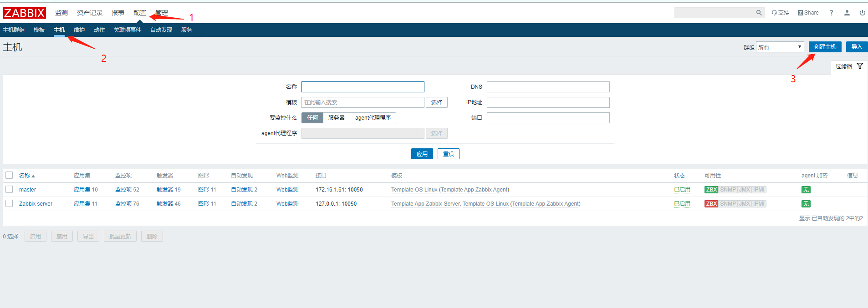The width and height of the screenshot is (868, 308).
Task: Tick the select-all hosts checkbox
Action: (x=9, y=175)
